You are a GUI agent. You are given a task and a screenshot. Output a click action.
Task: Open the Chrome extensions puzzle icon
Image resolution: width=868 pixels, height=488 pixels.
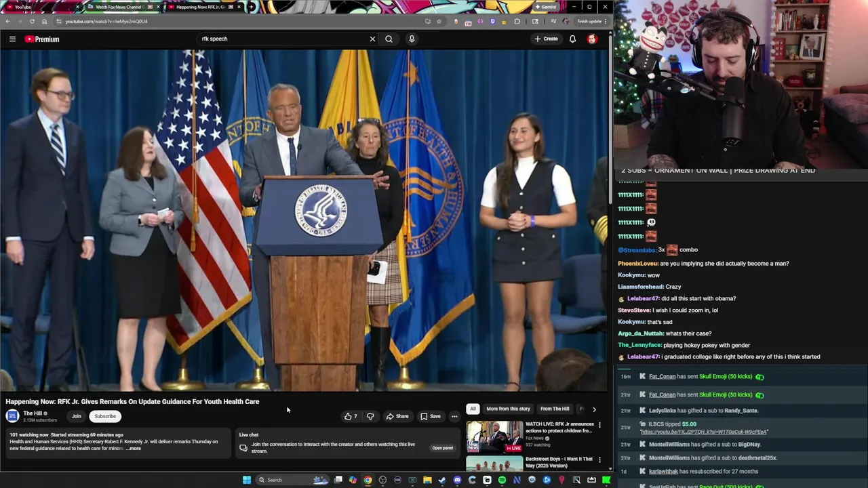517,21
